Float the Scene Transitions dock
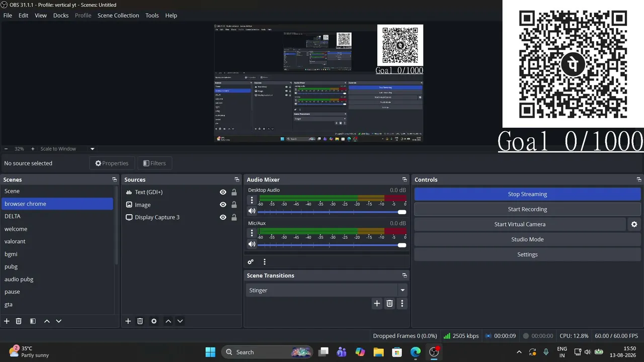 [405, 276]
